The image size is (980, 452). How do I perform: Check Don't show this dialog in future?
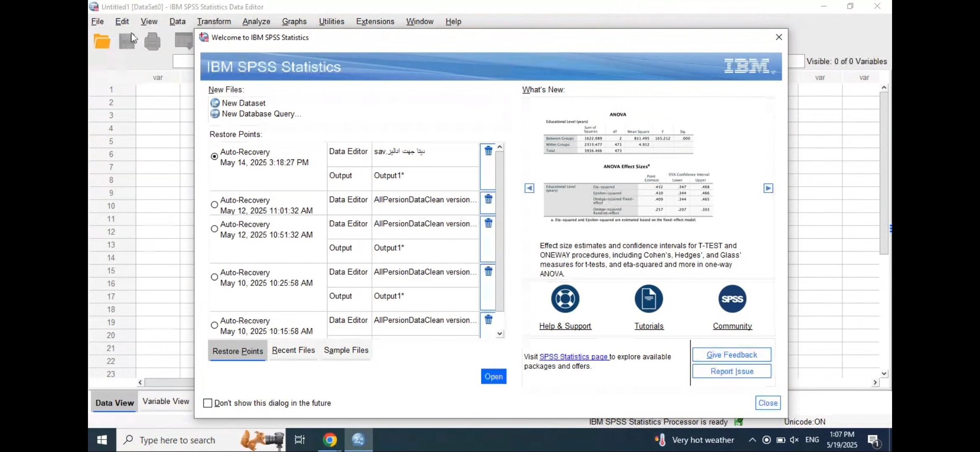(208, 403)
